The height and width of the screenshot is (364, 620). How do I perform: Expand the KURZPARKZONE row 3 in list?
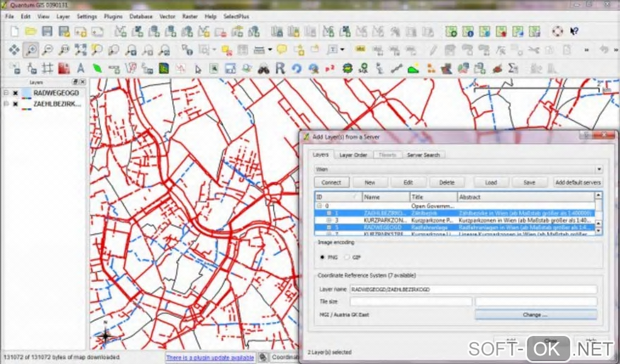[329, 219]
